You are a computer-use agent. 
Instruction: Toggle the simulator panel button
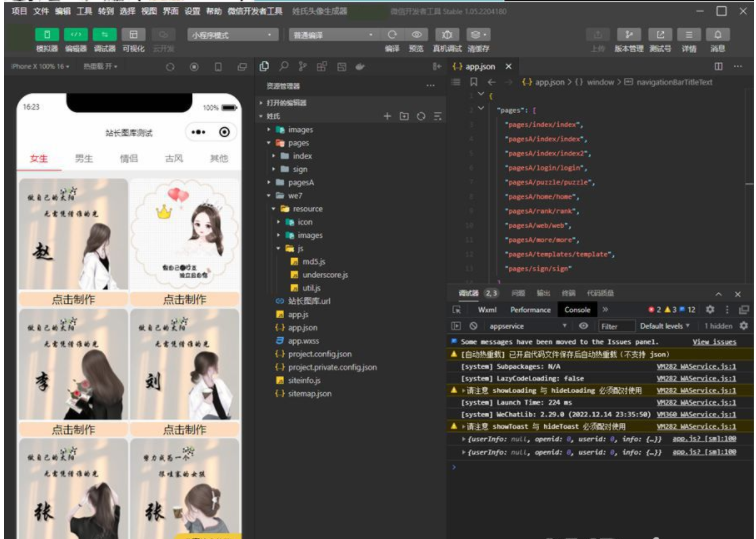pyautogui.click(x=46, y=34)
